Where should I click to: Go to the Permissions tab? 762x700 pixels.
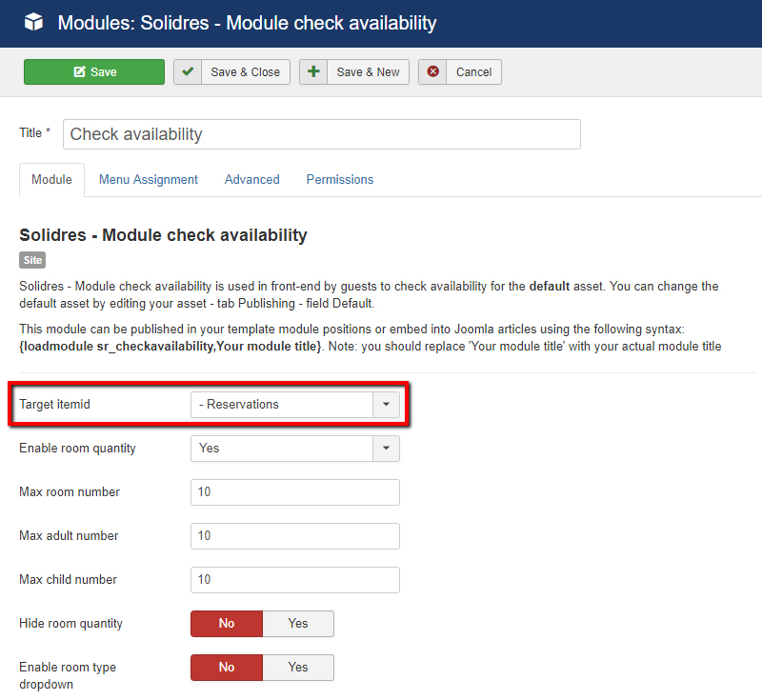[340, 180]
